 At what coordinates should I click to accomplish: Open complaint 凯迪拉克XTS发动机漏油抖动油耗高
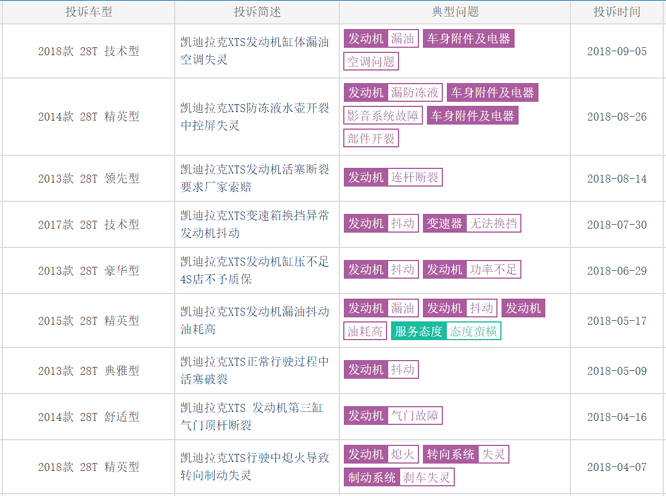254,321
